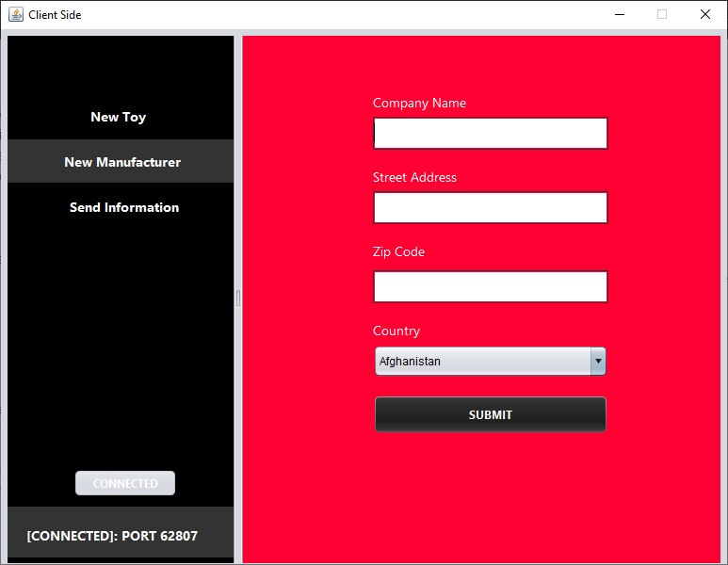Image resolution: width=728 pixels, height=565 pixels.
Task: Minimize the Client Side window
Action: (x=620, y=14)
